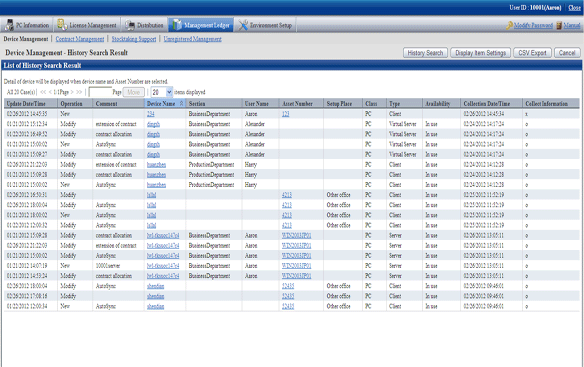The width and height of the screenshot is (584, 367).
Task: Click the Manual book icon
Action: coord(559,25)
